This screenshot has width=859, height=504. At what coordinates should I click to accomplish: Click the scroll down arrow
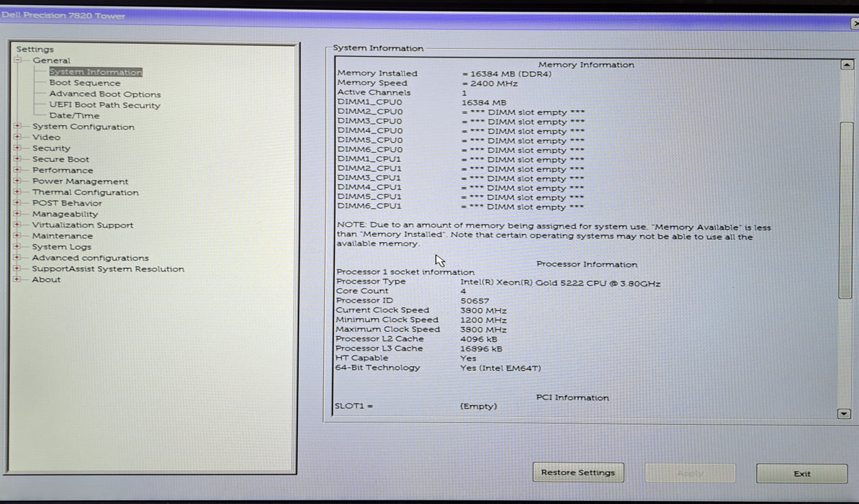coord(844,413)
